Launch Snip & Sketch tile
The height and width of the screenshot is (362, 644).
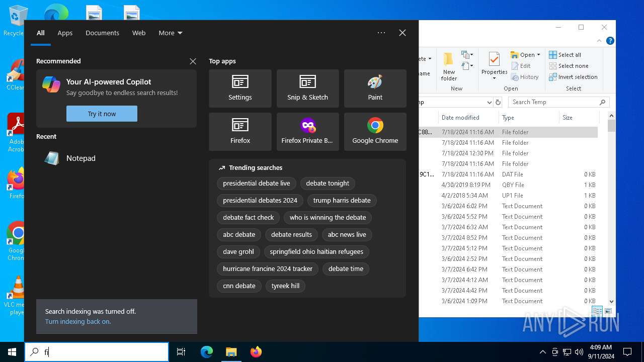pyautogui.click(x=307, y=88)
